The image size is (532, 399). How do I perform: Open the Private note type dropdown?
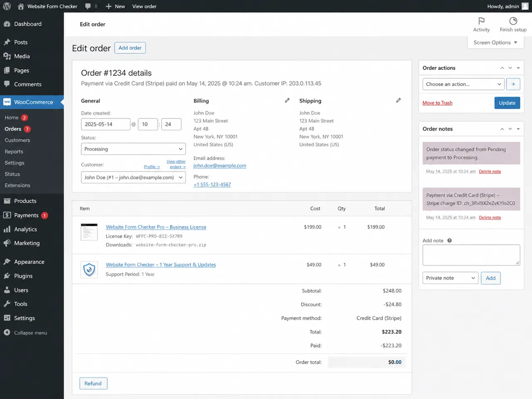click(x=451, y=278)
